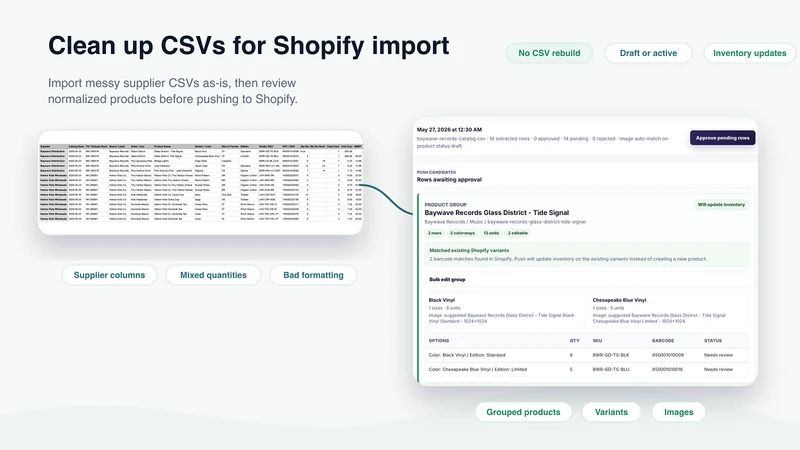
Task: Click the Will update inventory badge
Action: click(x=721, y=205)
